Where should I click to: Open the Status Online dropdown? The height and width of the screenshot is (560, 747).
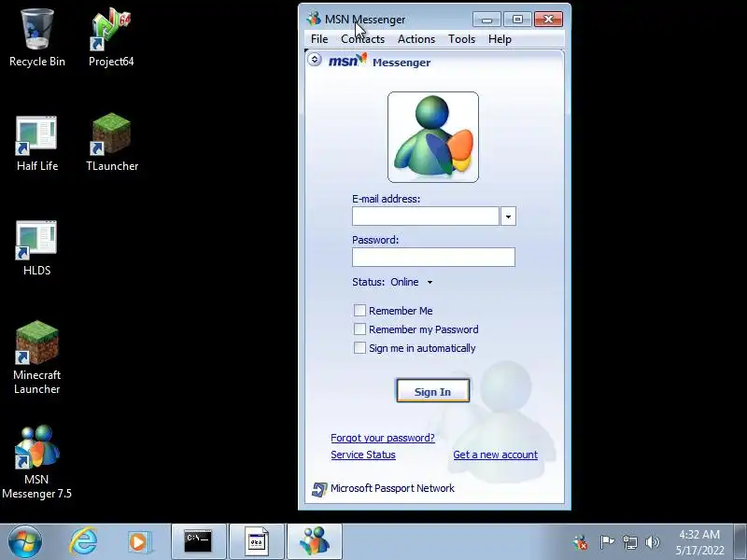coord(412,282)
